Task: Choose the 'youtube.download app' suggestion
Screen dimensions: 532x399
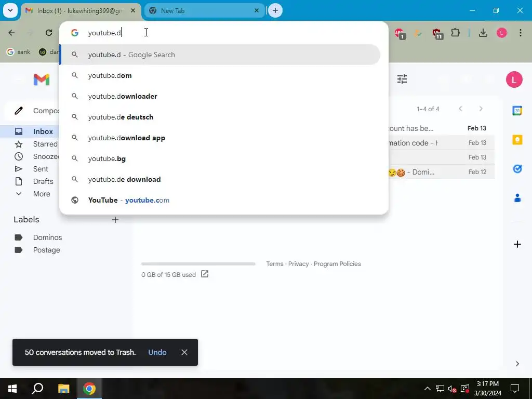Action: click(x=220, y=138)
